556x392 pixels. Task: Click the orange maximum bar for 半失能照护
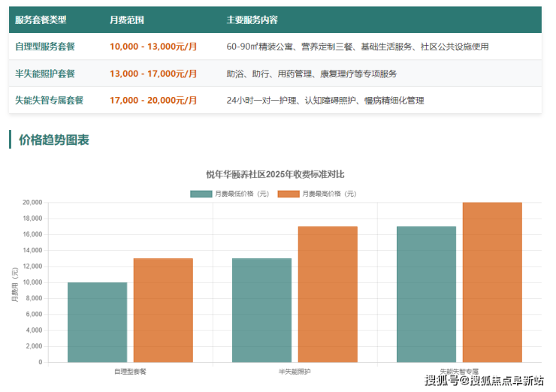point(328,294)
